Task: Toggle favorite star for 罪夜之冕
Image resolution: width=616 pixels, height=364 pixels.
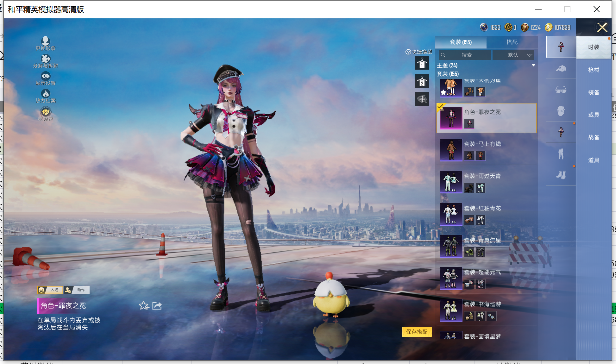Action: [144, 306]
